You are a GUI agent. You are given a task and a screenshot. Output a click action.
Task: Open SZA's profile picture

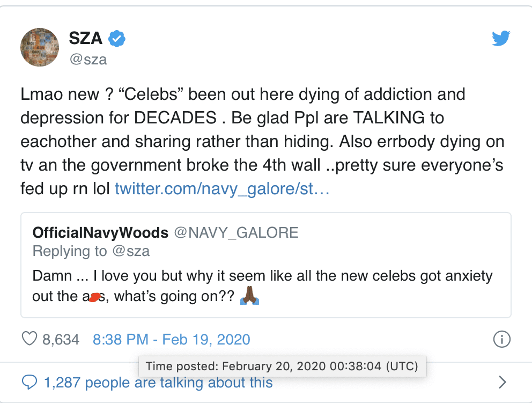(x=40, y=47)
